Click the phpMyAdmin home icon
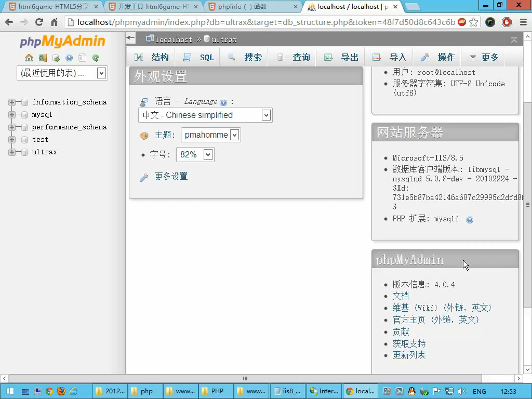Image resolution: width=532 pixels, height=399 pixels. (29, 58)
